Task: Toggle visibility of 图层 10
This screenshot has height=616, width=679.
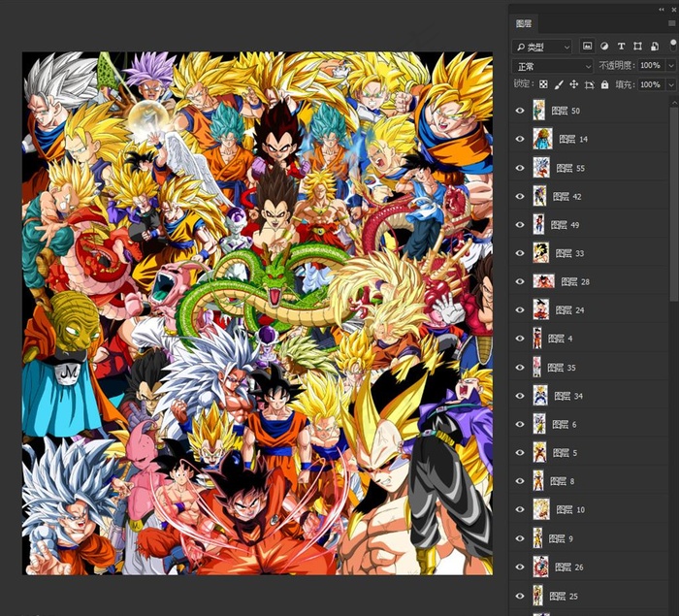Action: tap(520, 510)
